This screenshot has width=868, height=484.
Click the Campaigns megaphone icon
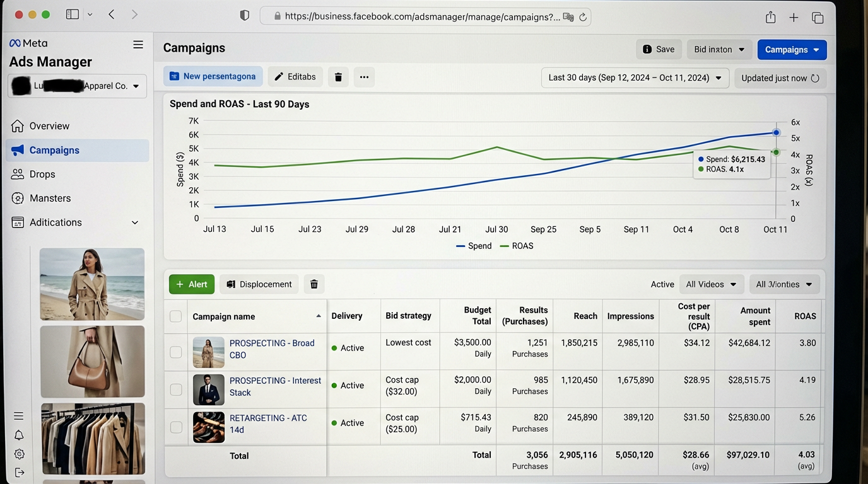18,150
